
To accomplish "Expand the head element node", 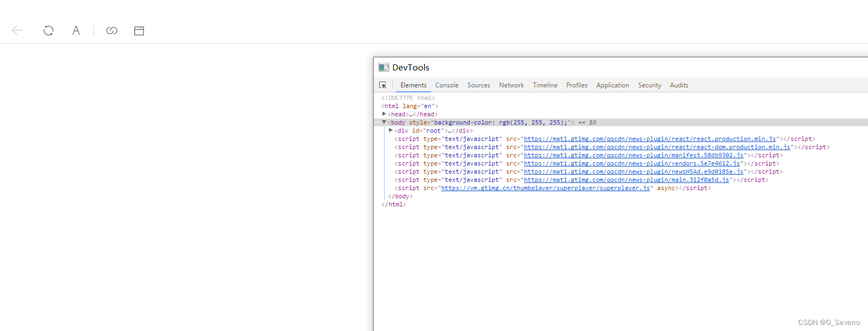I will tap(384, 114).
